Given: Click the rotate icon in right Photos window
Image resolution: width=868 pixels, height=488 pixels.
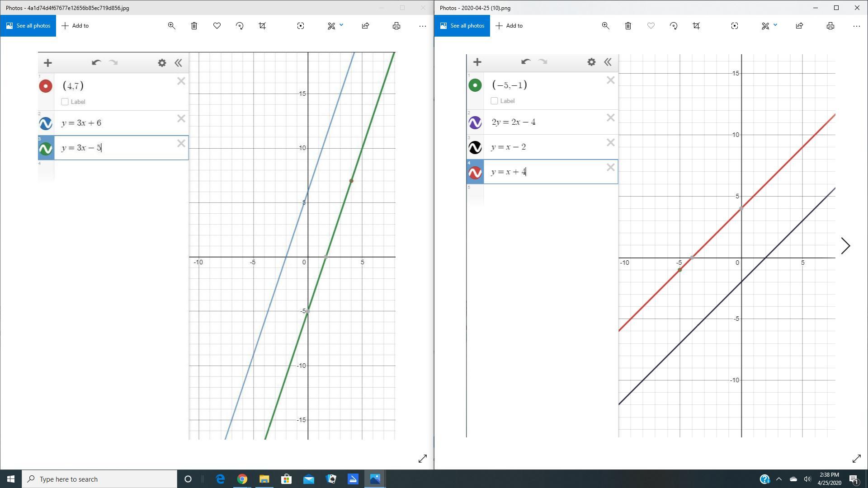Looking at the screenshot, I should pos(674,26).
